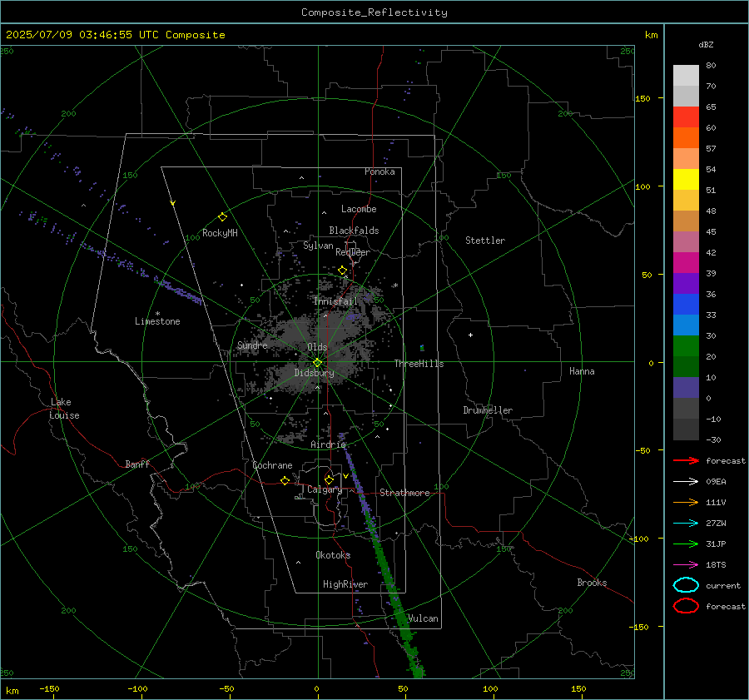Click the Calgary city label

coord(325,489)
